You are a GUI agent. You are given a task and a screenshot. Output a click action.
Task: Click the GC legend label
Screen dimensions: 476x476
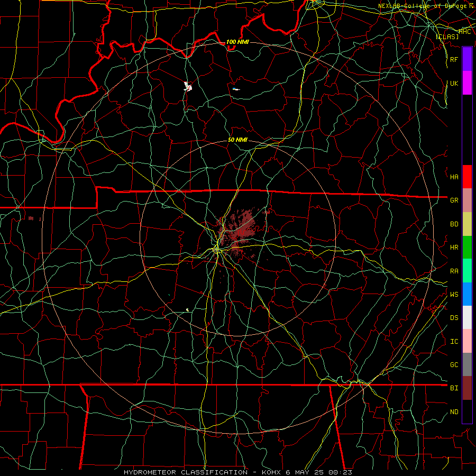454,365
